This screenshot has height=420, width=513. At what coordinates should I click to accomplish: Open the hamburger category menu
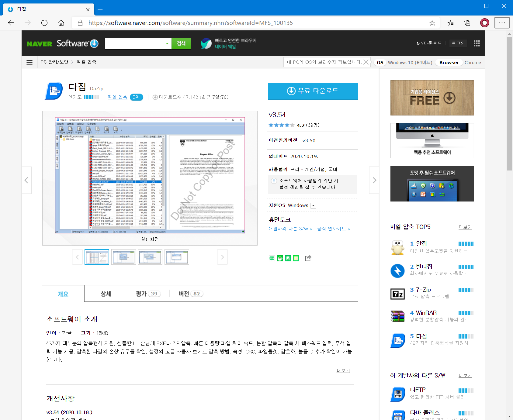(29, 62)
